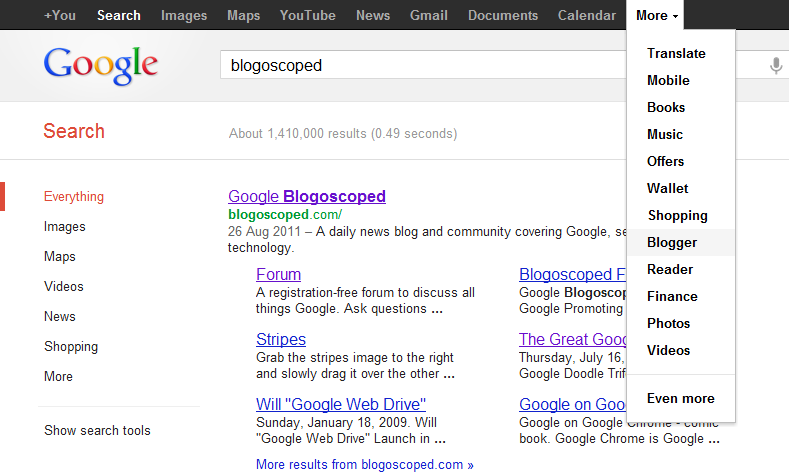The image size is (789, 473).
Task: Open the Forum sitelink
Action: [278, 274]
